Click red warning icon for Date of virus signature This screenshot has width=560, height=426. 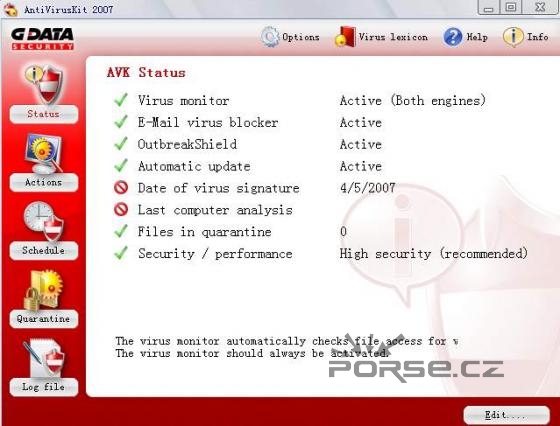[x=121, y=187]
